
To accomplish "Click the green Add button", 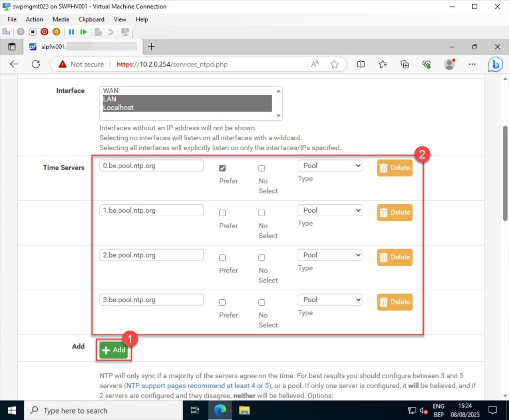I will coord(114,350).
